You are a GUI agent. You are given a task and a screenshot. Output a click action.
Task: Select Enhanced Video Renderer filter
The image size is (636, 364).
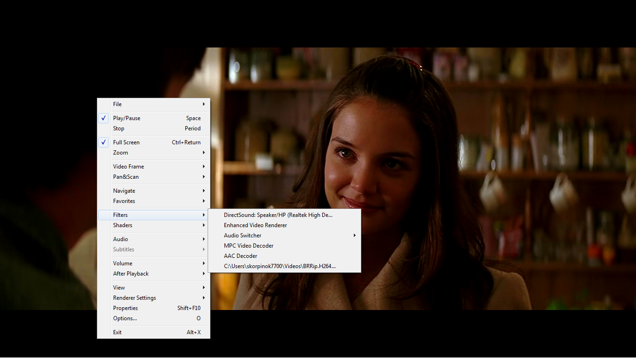pos(284,225)
